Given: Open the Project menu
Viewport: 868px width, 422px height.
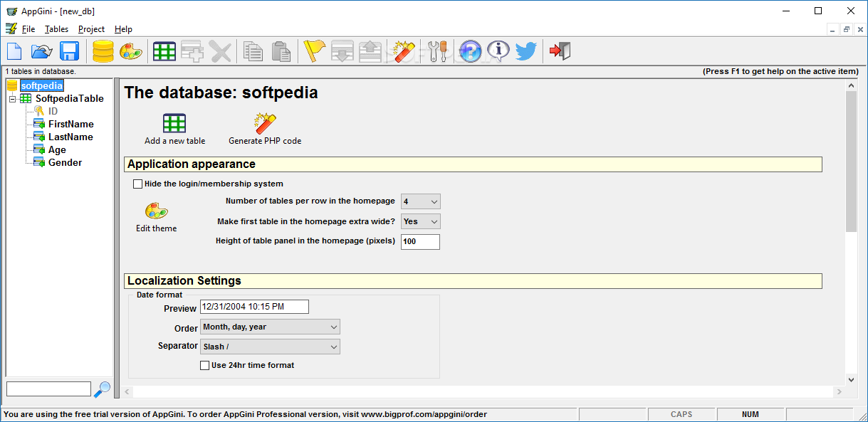Looking at the screenshot, I should [x=91, y=29].
